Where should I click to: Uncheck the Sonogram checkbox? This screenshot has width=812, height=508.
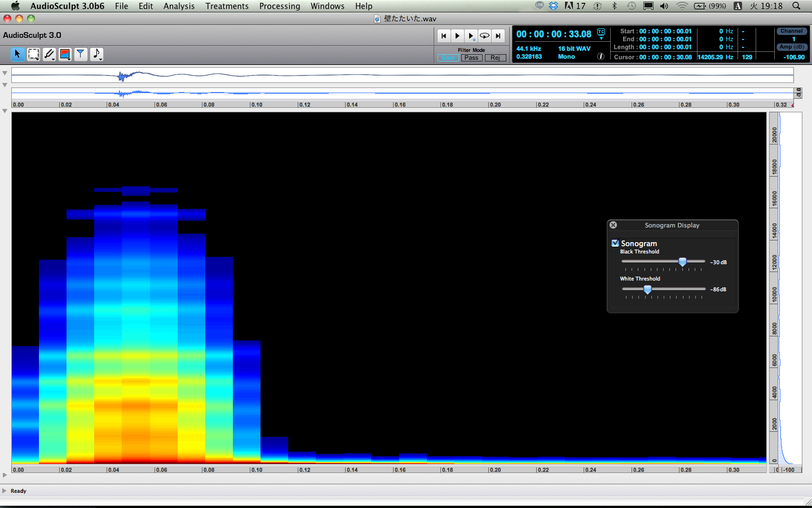[x=615, y=243]
